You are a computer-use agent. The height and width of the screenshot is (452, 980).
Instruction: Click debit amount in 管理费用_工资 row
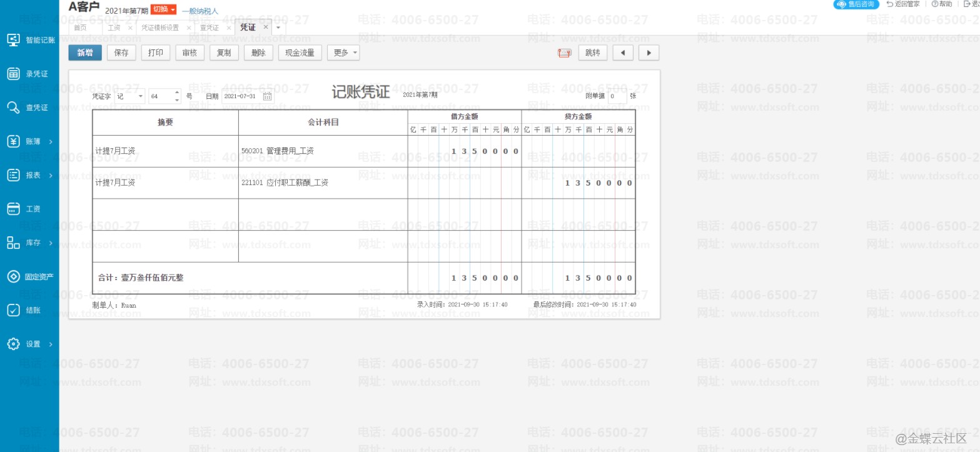pyautogui.click(x=465, y=151)
